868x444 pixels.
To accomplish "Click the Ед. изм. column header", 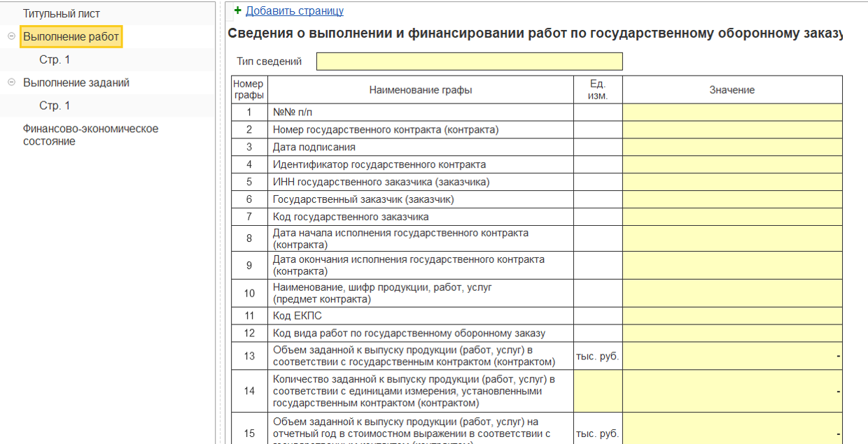I will (x=598, y=90).
